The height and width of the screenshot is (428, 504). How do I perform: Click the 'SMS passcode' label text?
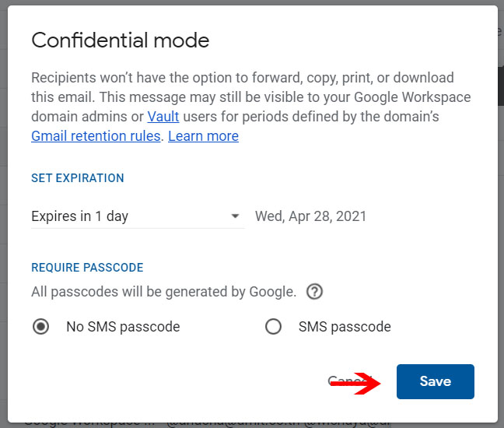pos(345,327)
